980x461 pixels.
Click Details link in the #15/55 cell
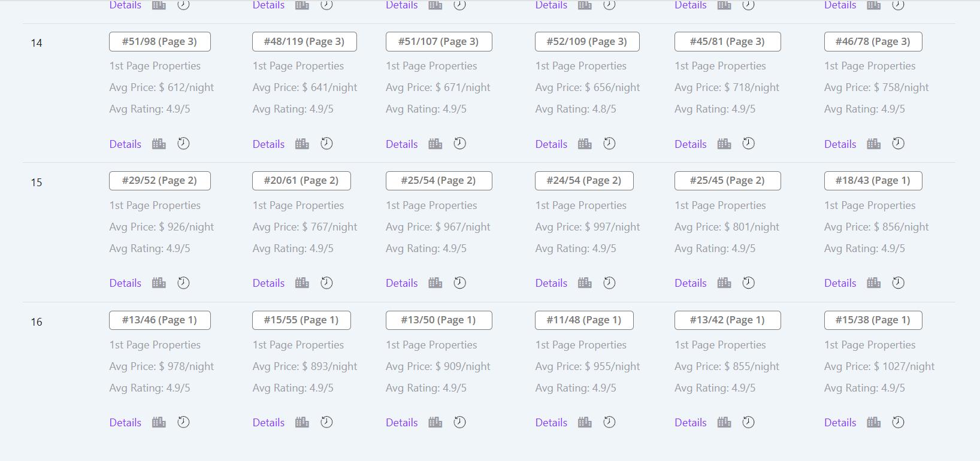[268, 423]
